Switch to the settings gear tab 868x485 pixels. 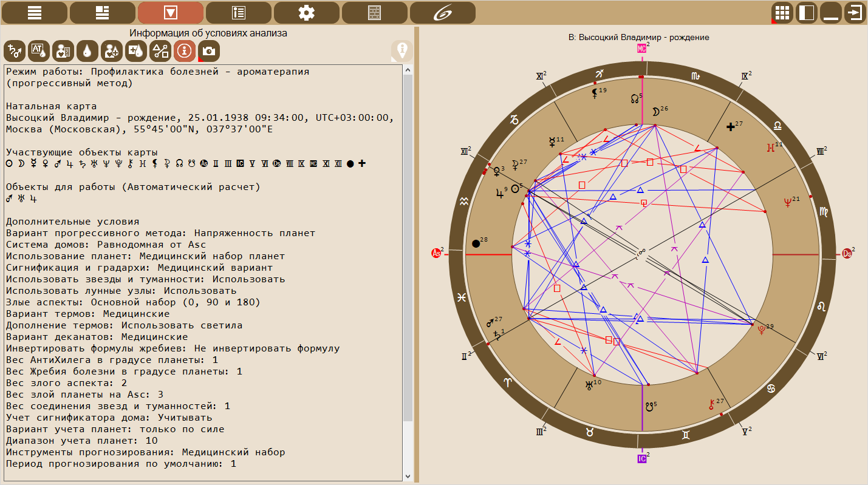point(307,13)
